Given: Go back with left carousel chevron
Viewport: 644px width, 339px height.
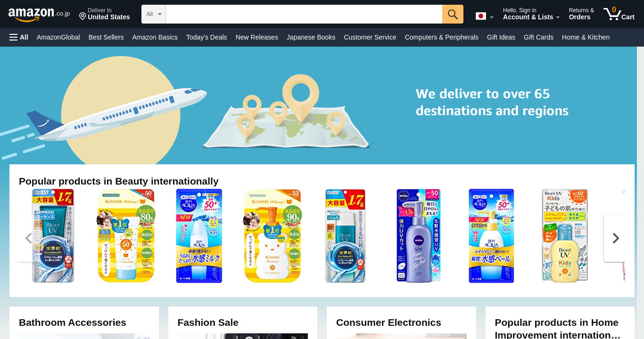Looking at the screenshot, I should coord(28,238).
